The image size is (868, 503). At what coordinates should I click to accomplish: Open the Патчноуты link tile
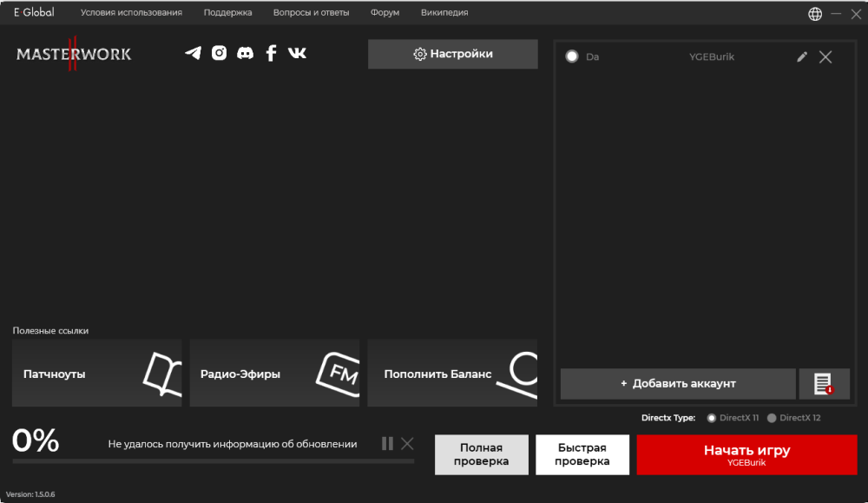click(x=96, y=374)
